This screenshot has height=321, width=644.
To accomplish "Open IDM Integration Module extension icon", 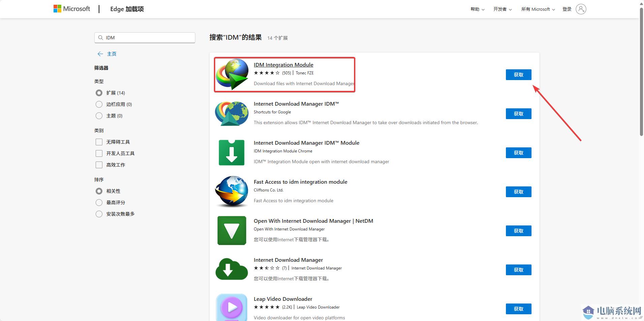I will click(232, 74).
